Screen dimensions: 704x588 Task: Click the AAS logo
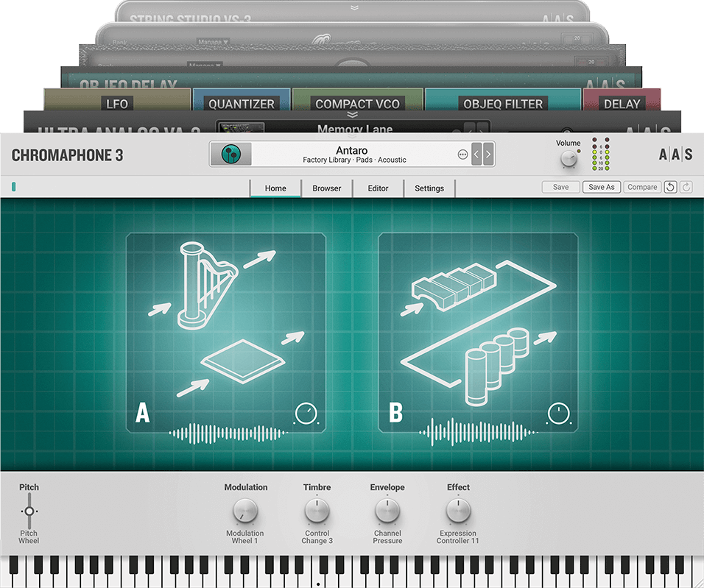coord(675,155)
